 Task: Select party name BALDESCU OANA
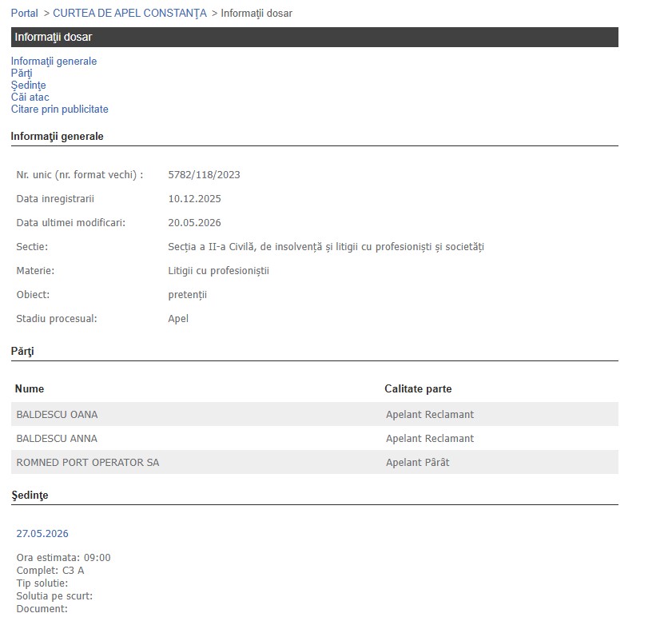pyautogui.click(x=57, y=415)
